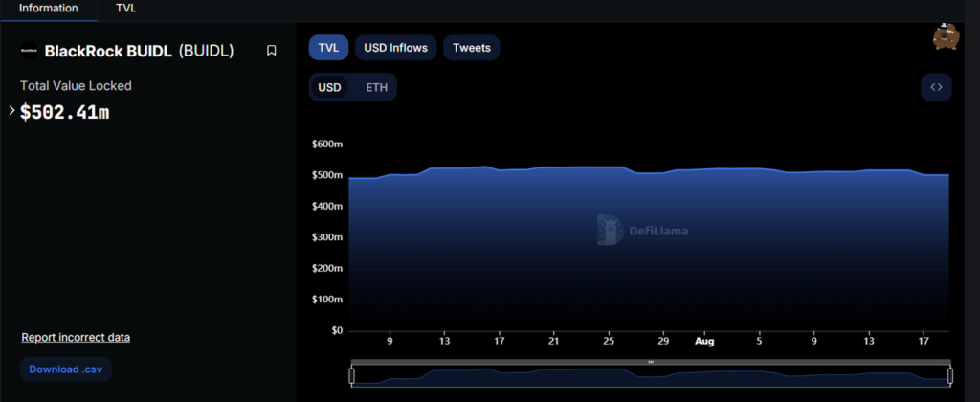Click the Aug marker on chart axis
This screenshot has height=402, width=980.
pos(704,342)
